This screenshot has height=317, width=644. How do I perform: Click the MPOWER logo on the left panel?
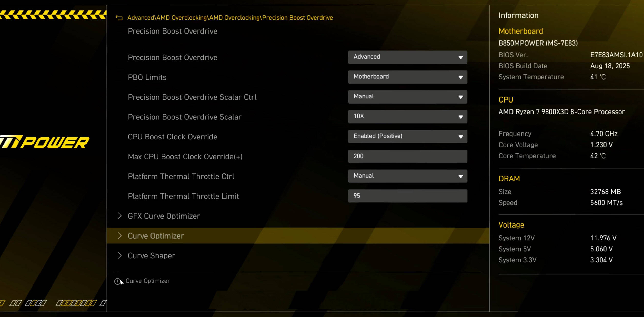click(x=45, y=142)
